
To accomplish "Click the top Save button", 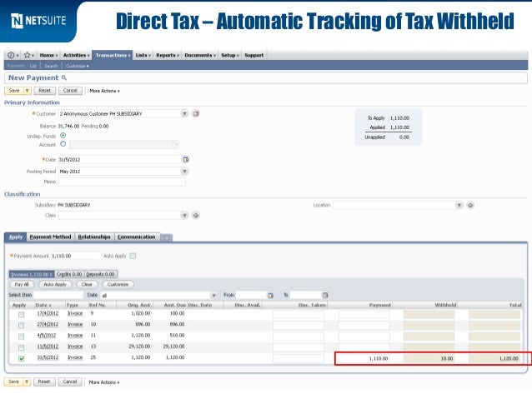I will pyautogui.click(x=14, y=91).
